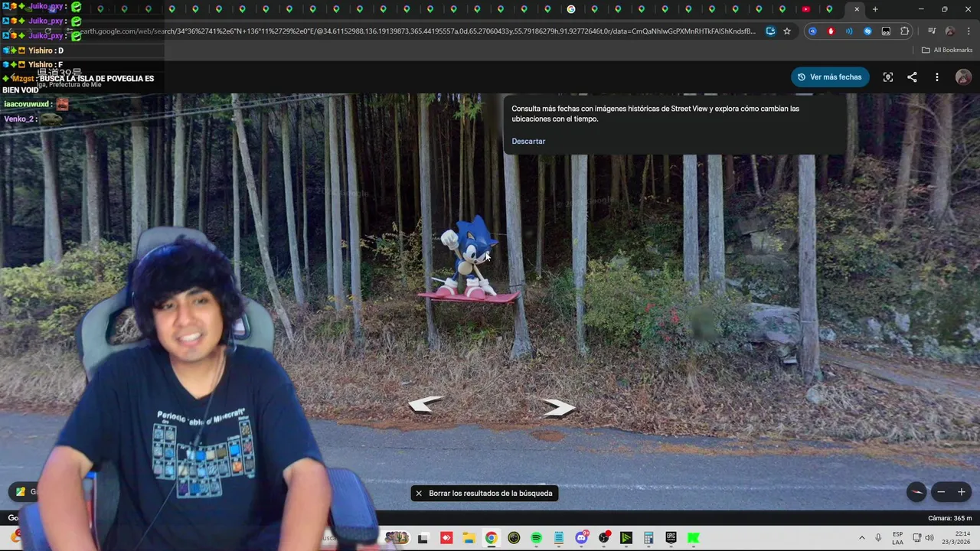The height and width of the screenshot is (551, 980).
Task: Share this Google Earth view
Action: coord(912,77)
